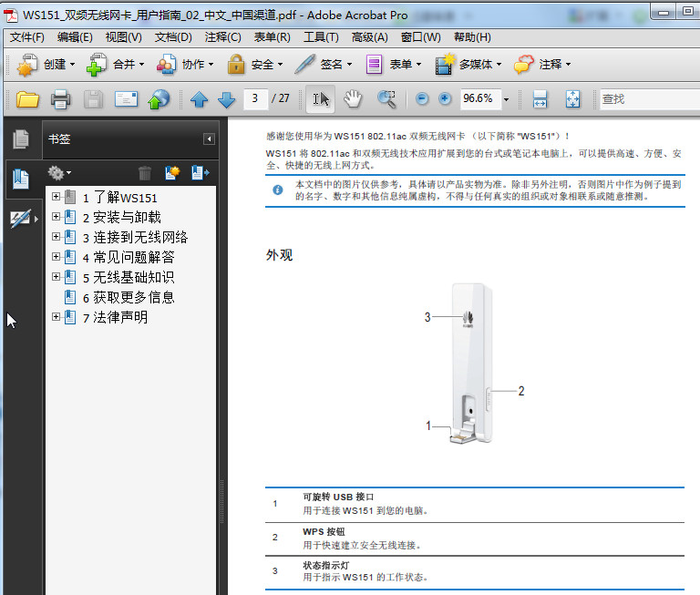Open the 安全 dropdown

click(255, 65)
